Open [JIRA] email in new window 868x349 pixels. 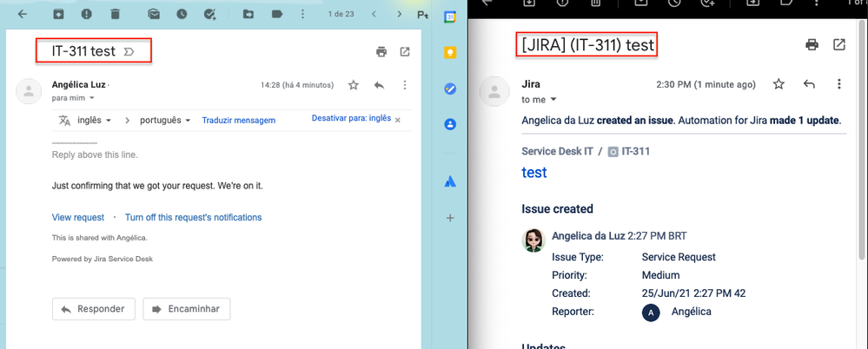(839, 45)
